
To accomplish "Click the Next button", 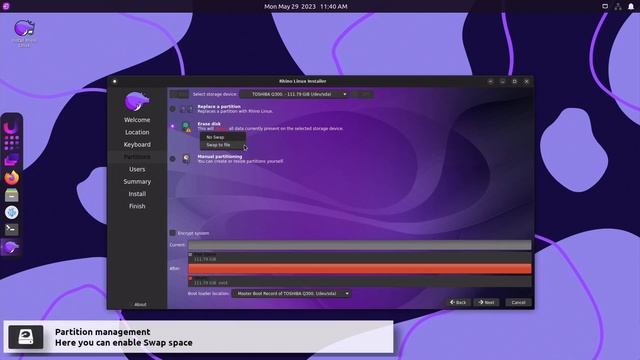I will 486,302.
